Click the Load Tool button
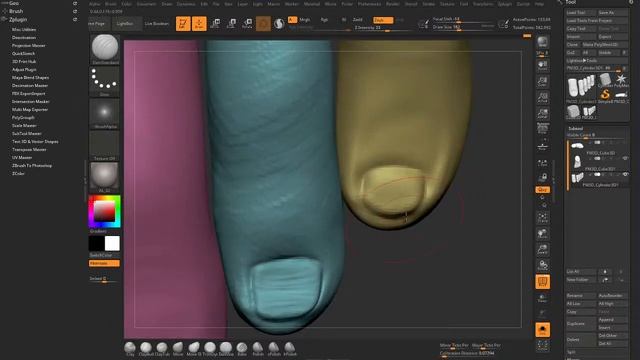This screenshot has width=640, height=360. click(x=581, y=13)
